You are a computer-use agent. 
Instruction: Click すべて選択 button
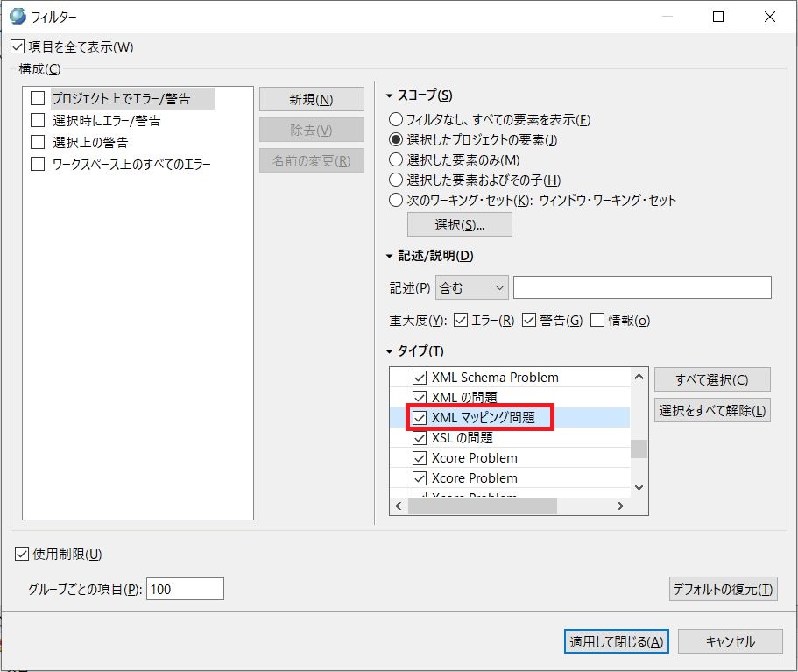(711, 379)
